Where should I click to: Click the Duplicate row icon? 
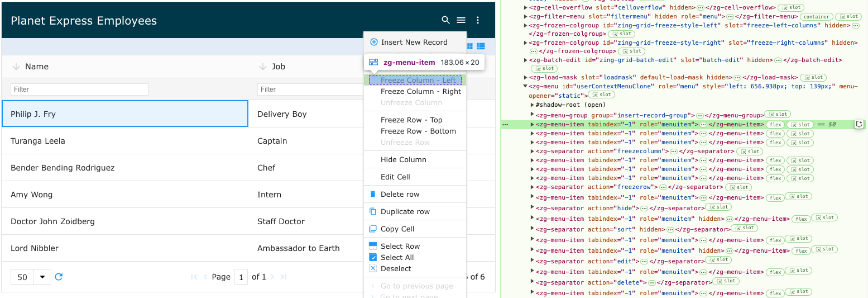point(373,211)
